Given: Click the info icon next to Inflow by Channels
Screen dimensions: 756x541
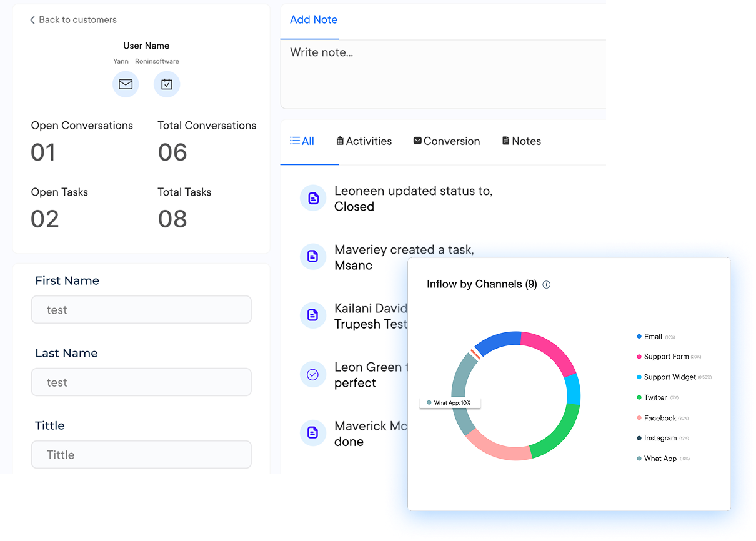Looking at the screenshot, I should pyautogui.click(x=546, y=284).
